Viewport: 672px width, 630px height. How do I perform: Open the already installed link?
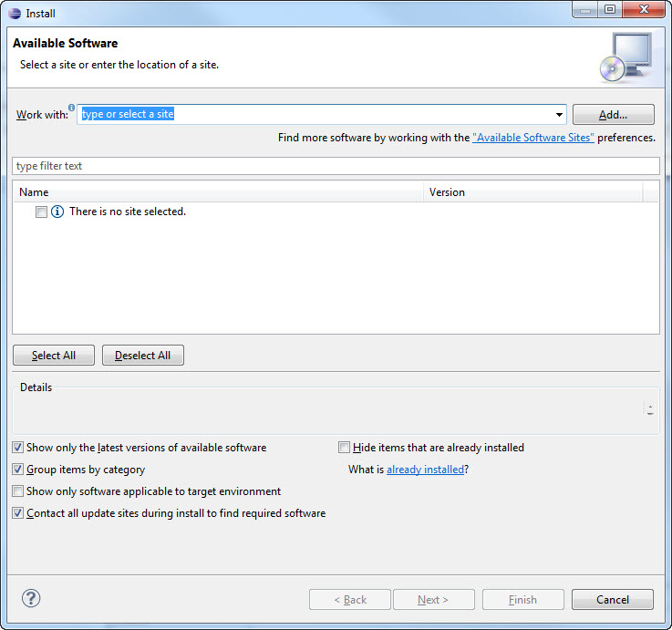click(x=425, y=470)
